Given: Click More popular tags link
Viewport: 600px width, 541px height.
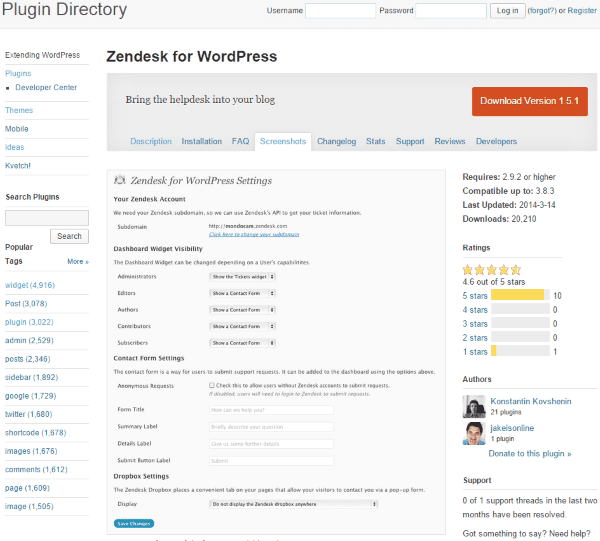Looking at the screenshot, I should pos(78,261).
